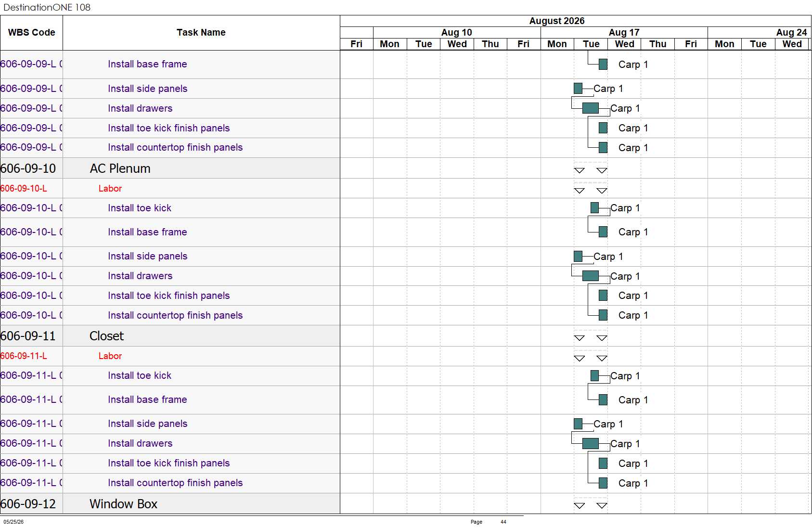Click the Tue day header under Aug 17
Screen dimensions: 812x528
(x=591, y=44)
